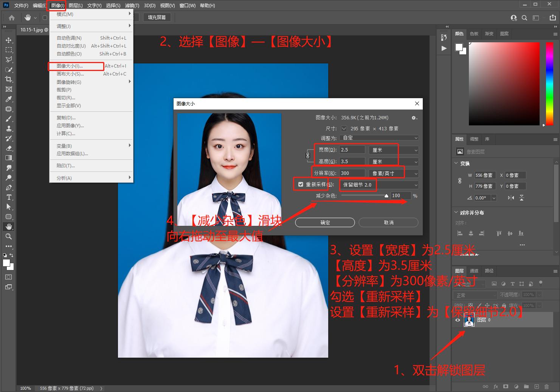The width and height of the screenshot is (560, 392).
Task: Select the Zoom tool in toolbar
Action: pos(9,236)
